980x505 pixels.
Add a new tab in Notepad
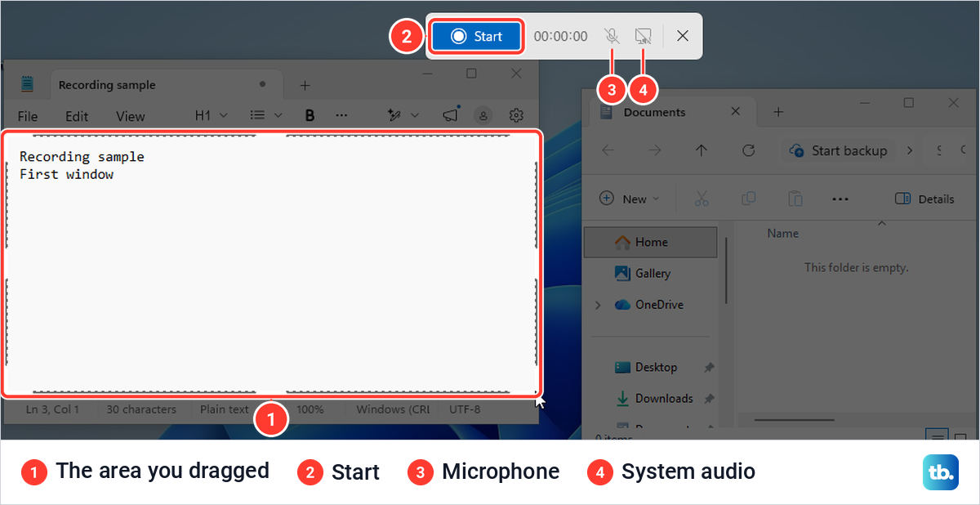(x=305, y=85)
